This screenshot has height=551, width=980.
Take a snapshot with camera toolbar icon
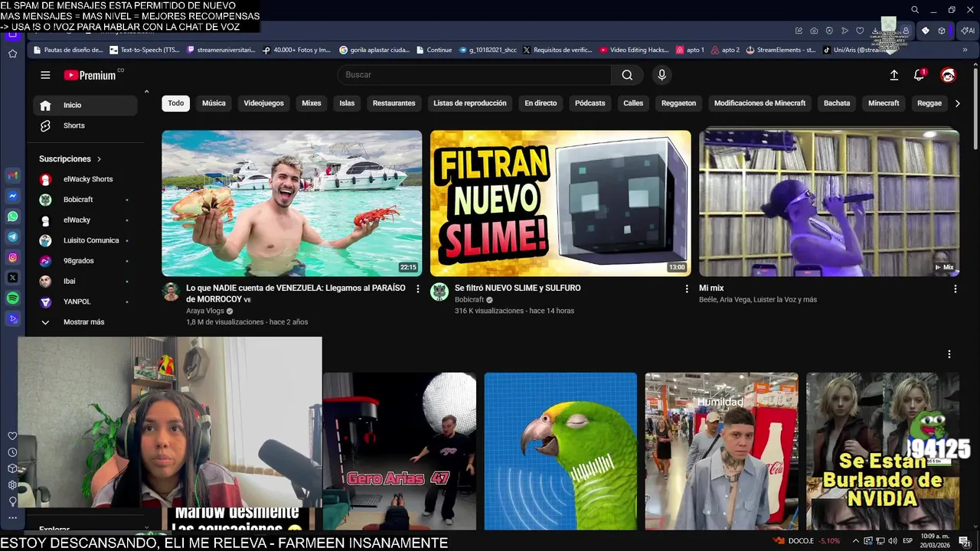[814, 31]
